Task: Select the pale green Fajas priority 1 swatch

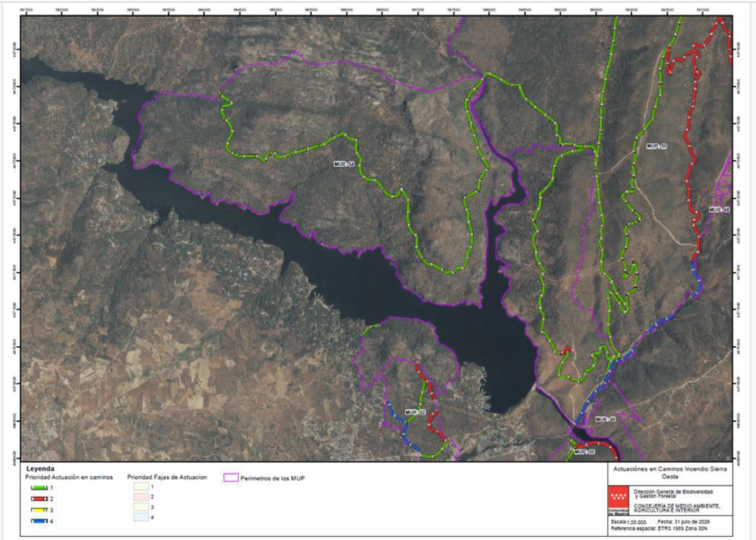Action: 141,487
